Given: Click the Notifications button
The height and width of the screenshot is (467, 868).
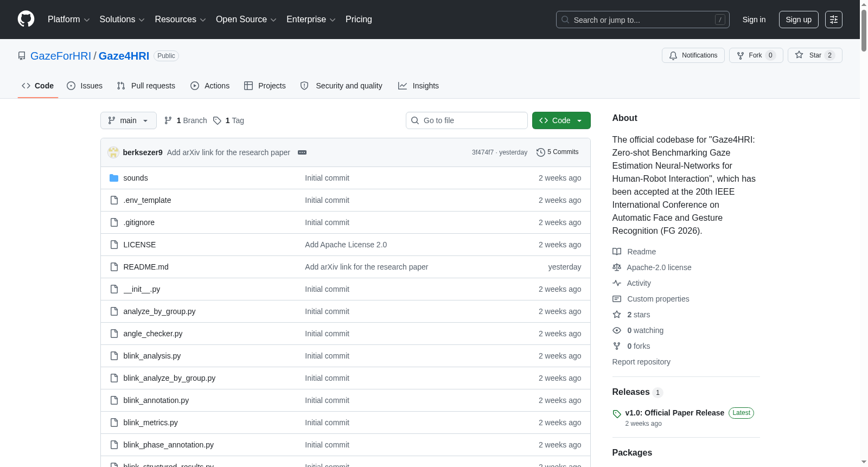Looking at the screenshot, I should pos(693,55).
